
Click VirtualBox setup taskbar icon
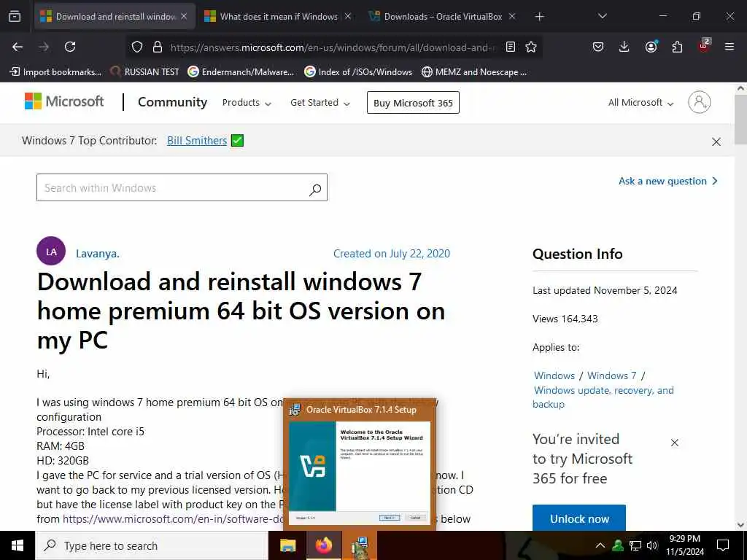click(360, 545)
